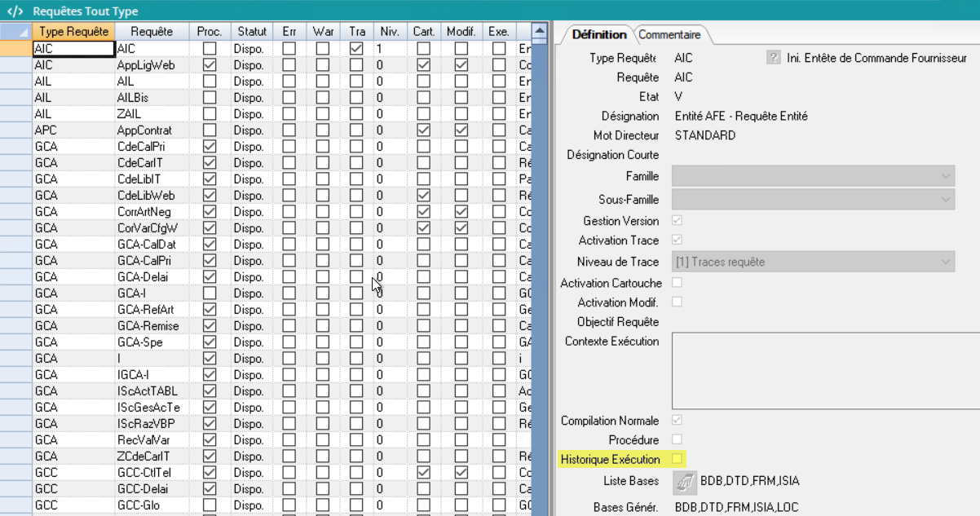The image size is (980, 516).
Task: Sort by the Type Requête column header
Action: tap(73, 32)
